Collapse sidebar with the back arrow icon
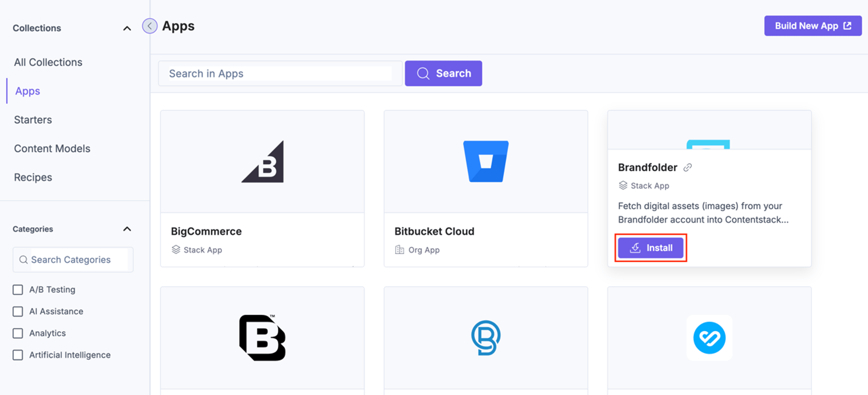 point(150,26)
